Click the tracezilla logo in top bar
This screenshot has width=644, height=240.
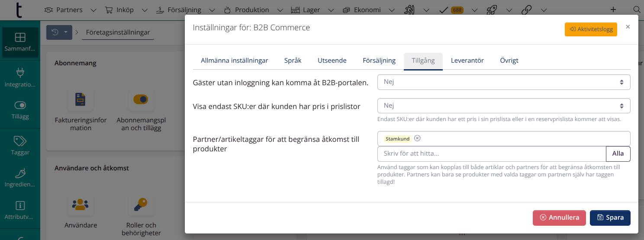tap(19, 10)
